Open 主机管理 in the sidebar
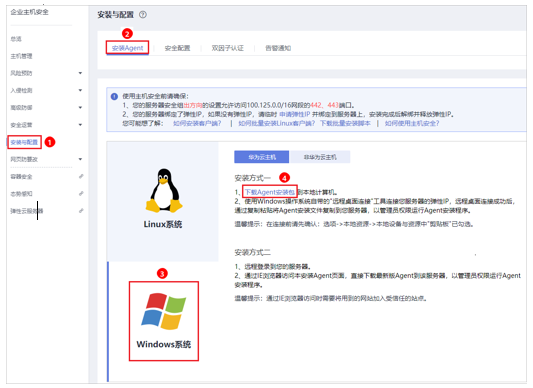This screenshot has height=388, width=533. point(21,56)
